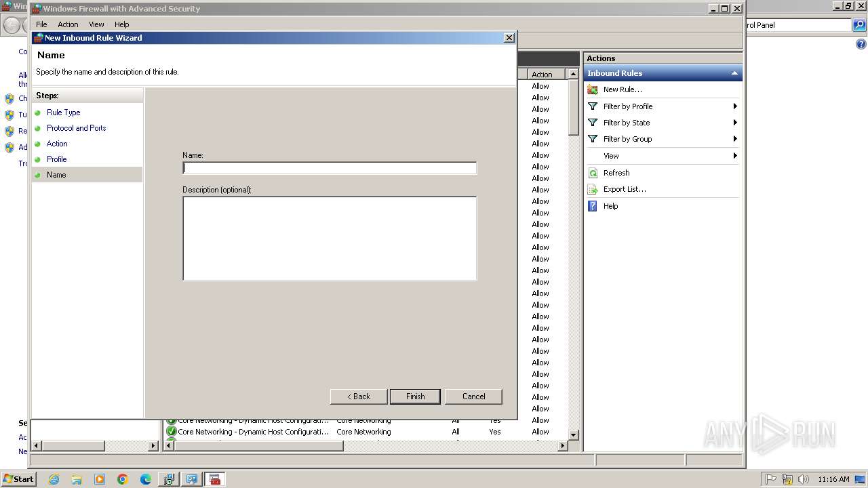
Task: Click the left tree pane horizontal scrollbar thumb
Action: coord(73,445)
